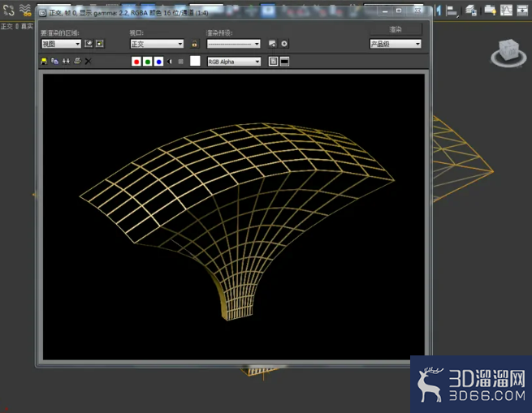Click the align tool in main toolbar
The image size is (532, 413).
point(452,11)
